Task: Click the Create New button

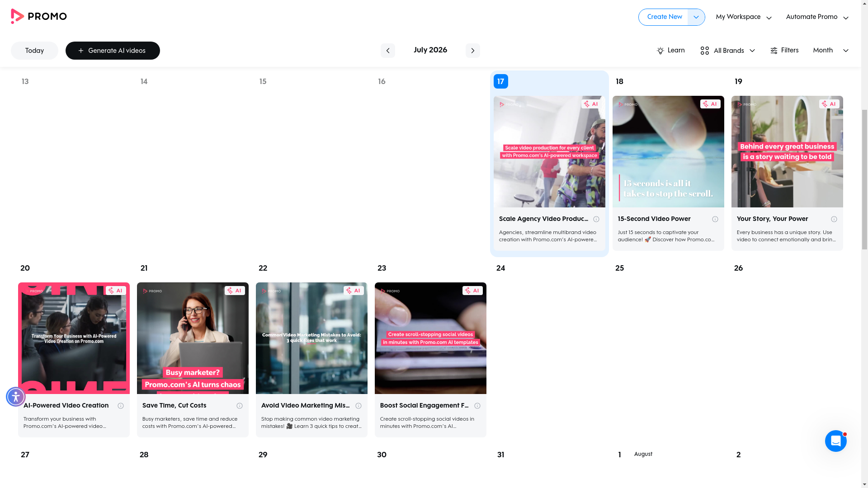Action: pyautogui.click(x=664, y=17)
